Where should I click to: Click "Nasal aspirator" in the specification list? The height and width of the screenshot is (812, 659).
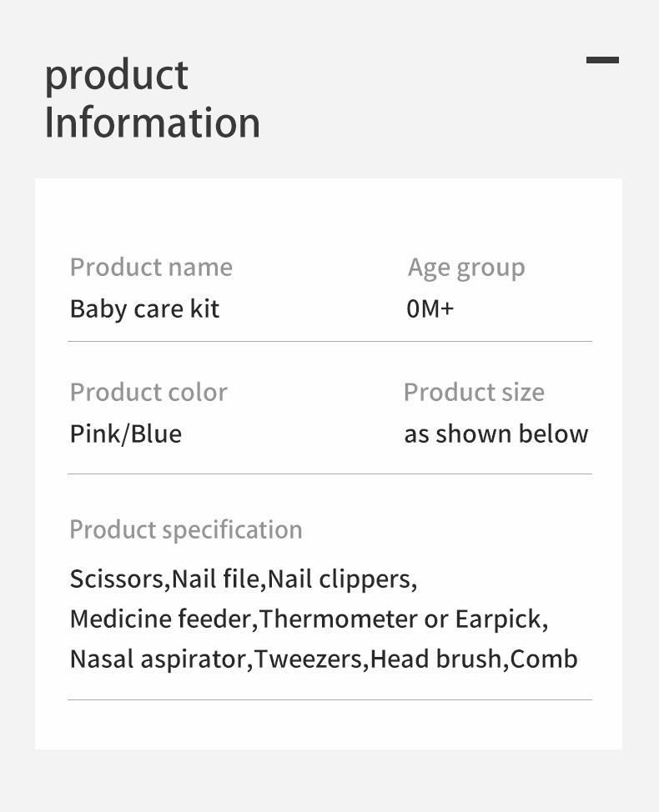pyautogui.click(x=158, y=659)
